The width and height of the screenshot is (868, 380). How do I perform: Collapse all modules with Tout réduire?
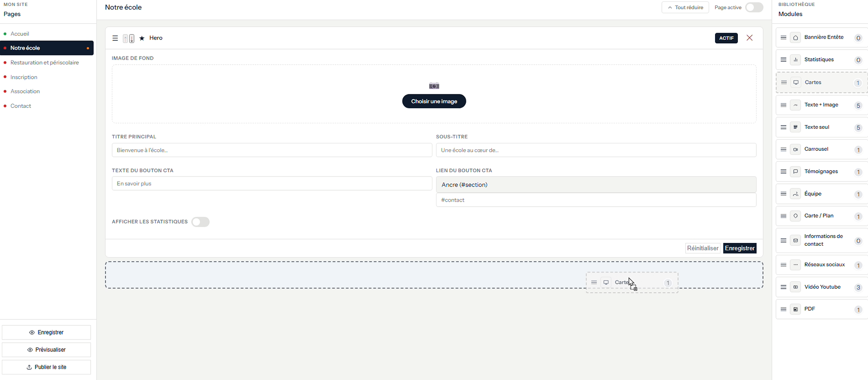pos(685,7)
